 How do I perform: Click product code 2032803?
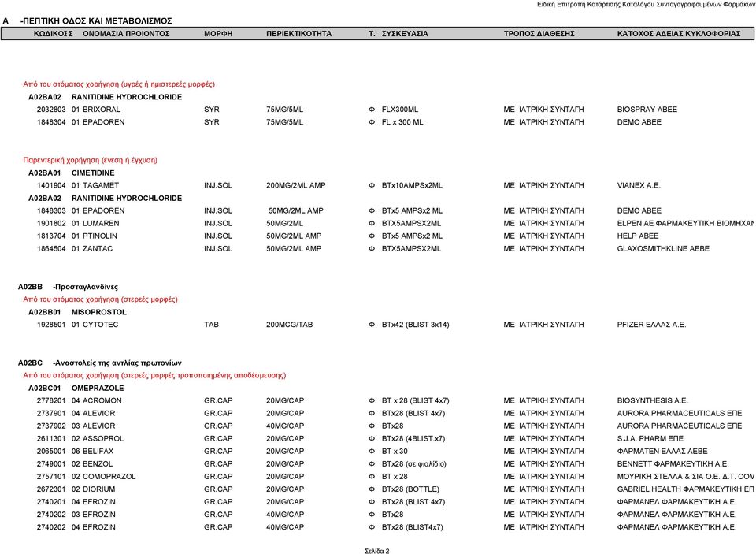point(51,110)
